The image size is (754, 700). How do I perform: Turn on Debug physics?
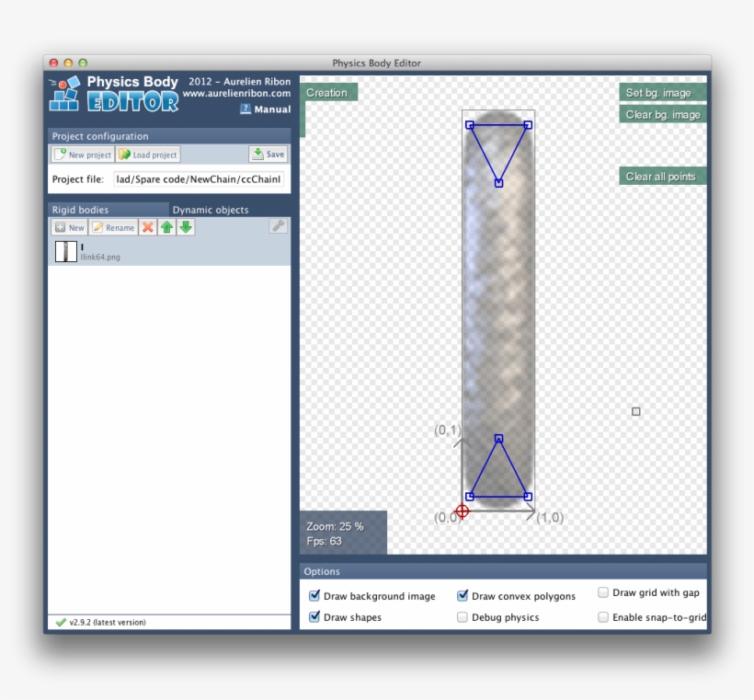[x=463, y=617]
